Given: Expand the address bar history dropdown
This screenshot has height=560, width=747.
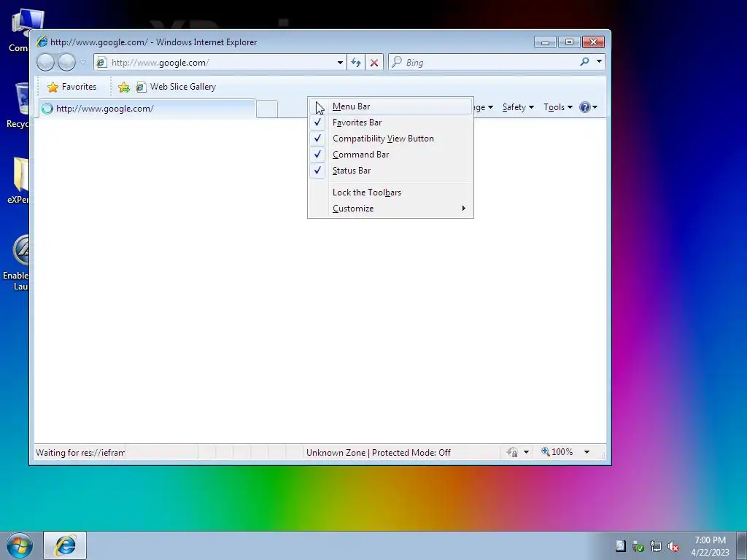Looking at the screenshot, I should (x=340, y=63).
